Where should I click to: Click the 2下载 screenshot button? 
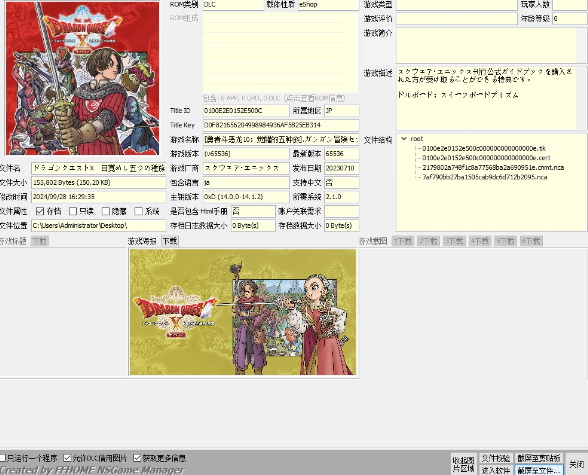click(428, 241)
